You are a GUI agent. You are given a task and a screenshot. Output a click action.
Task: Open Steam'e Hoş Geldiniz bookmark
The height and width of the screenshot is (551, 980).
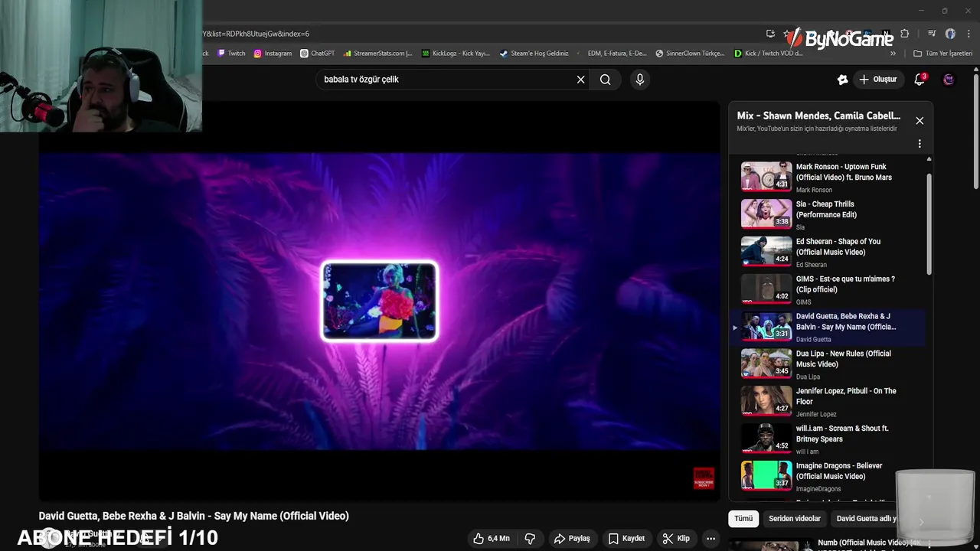click(x=534, y=54)
